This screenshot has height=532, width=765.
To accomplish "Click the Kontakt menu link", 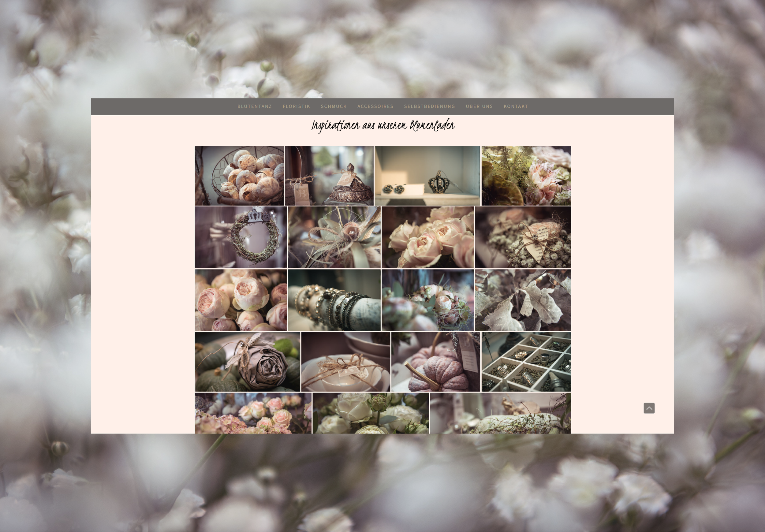I will pyautogui.click(x=515, y=106).
